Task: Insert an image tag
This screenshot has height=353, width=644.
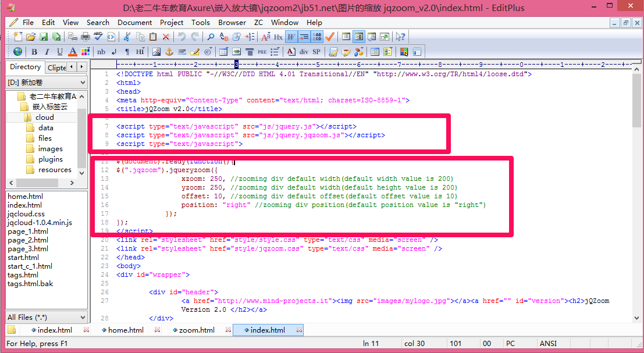Action: 156,52
